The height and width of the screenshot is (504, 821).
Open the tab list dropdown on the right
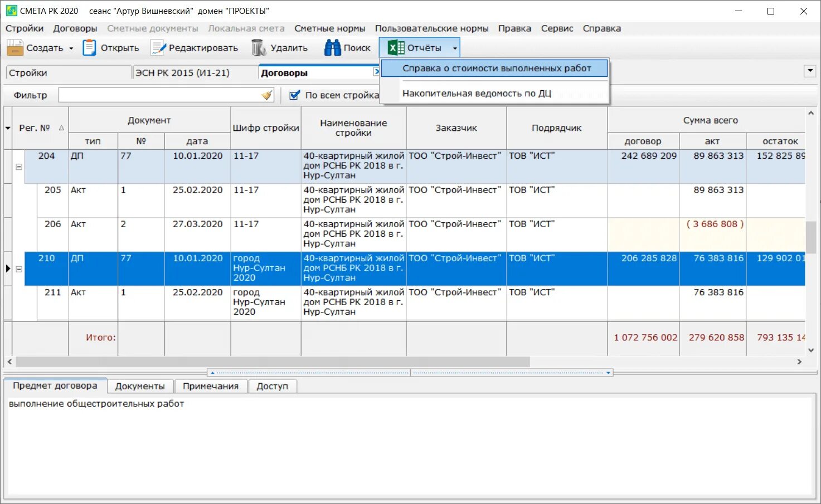[x=810, y=71]
